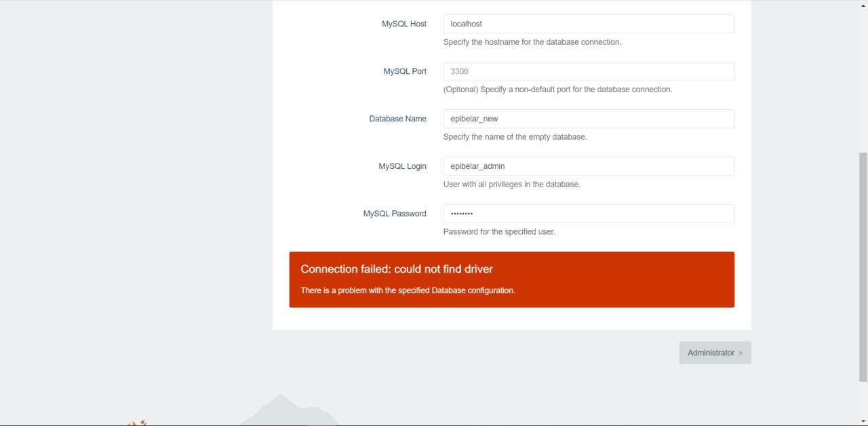Click the 'There is a problem with the specified Database configuration' message

point(408,290)
